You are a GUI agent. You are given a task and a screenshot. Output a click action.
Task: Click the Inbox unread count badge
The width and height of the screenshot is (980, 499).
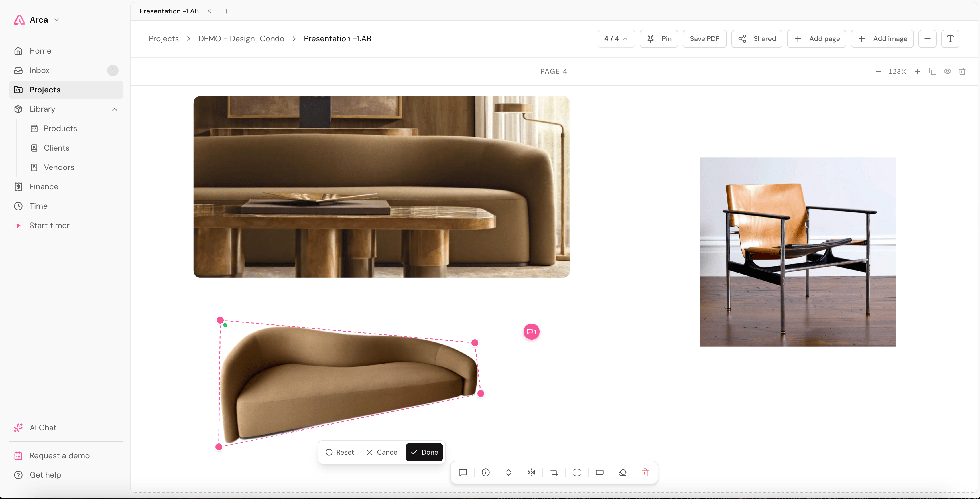113,70
